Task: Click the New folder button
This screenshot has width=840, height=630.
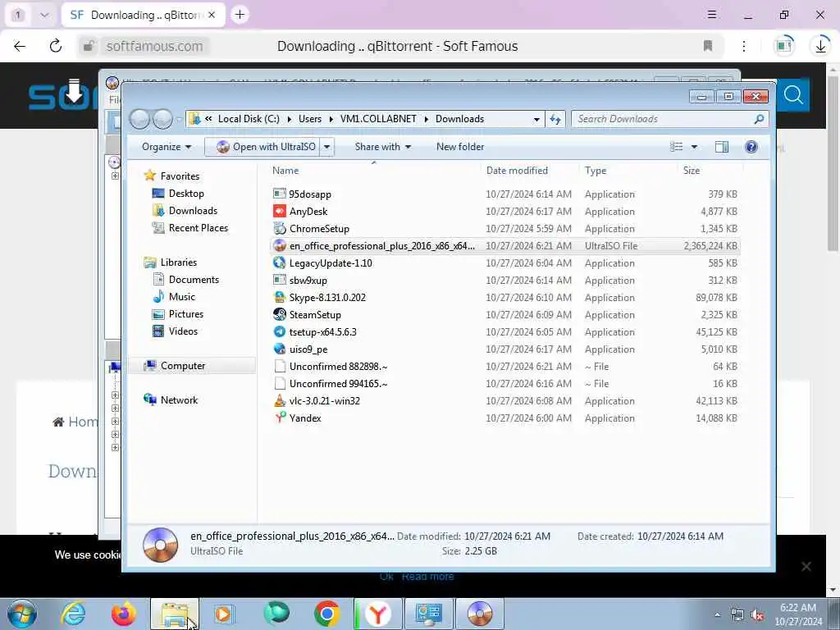Action: pyautogui.click(x=459, y=147)
